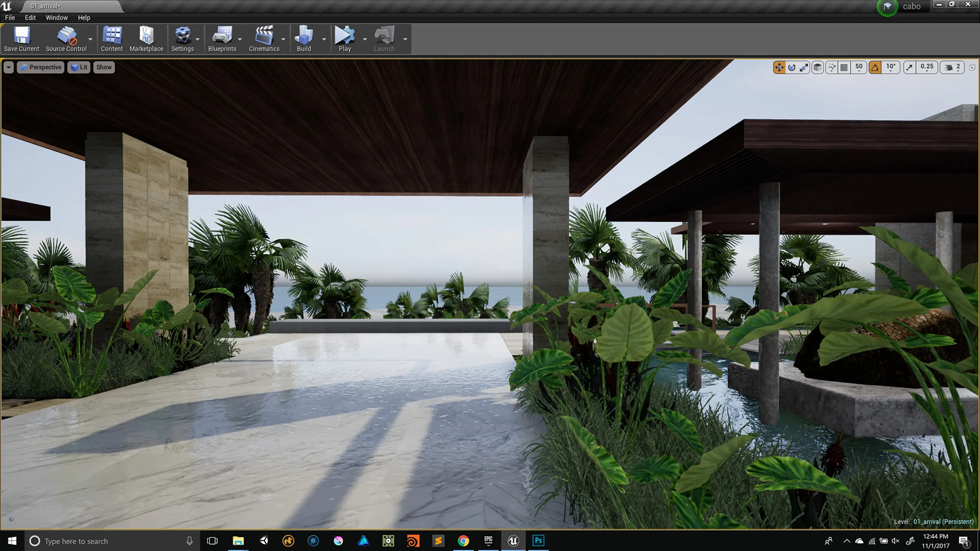Click the Lit view mode button

[x=79, y=67]
